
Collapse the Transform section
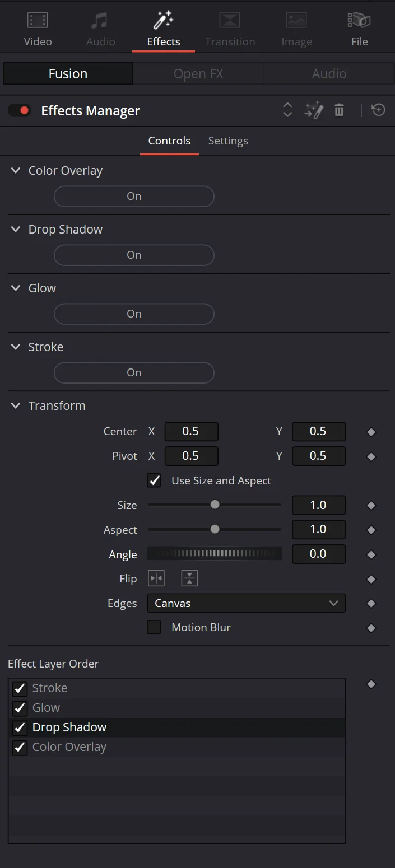16,406
